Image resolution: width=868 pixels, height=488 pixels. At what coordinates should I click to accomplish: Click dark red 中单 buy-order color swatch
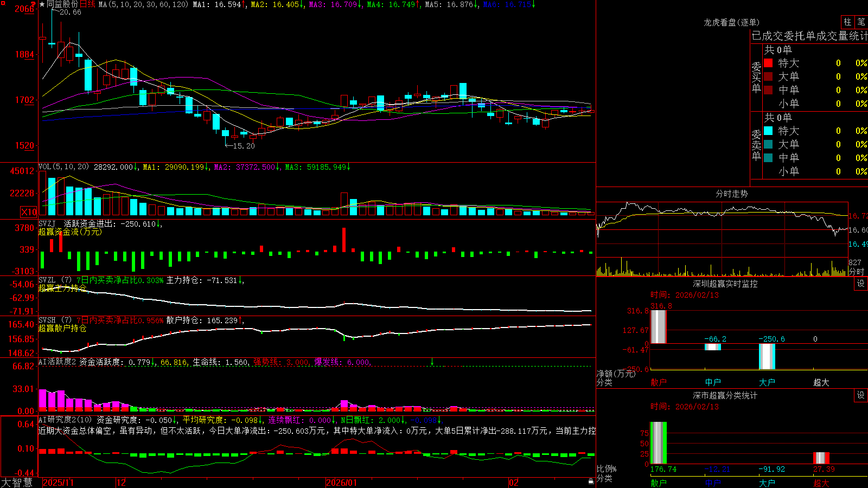768,90
